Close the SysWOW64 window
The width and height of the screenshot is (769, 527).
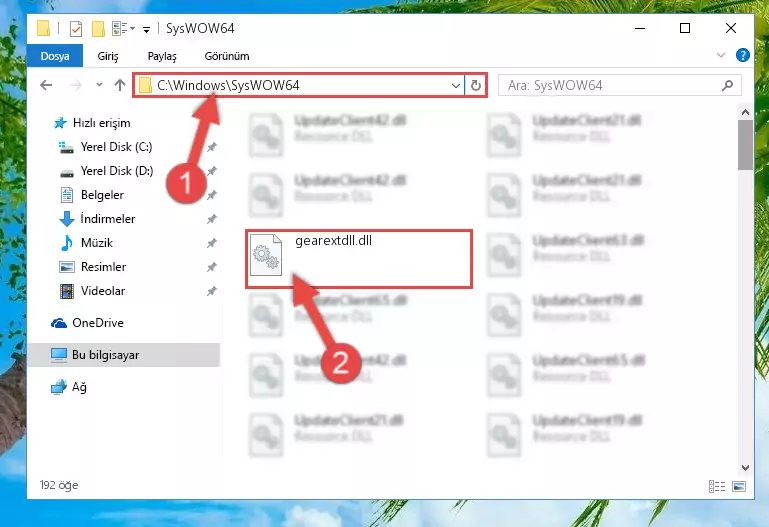(x=731, y=28)
